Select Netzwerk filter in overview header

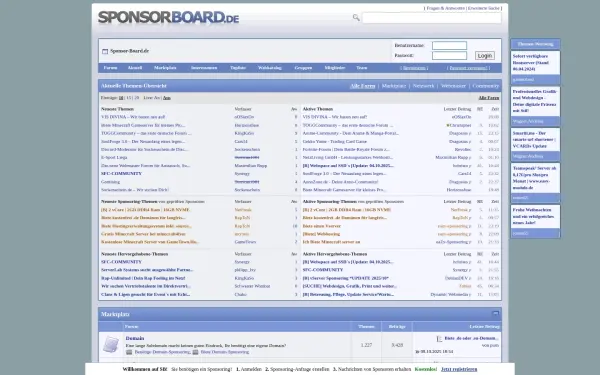(423, 86)
